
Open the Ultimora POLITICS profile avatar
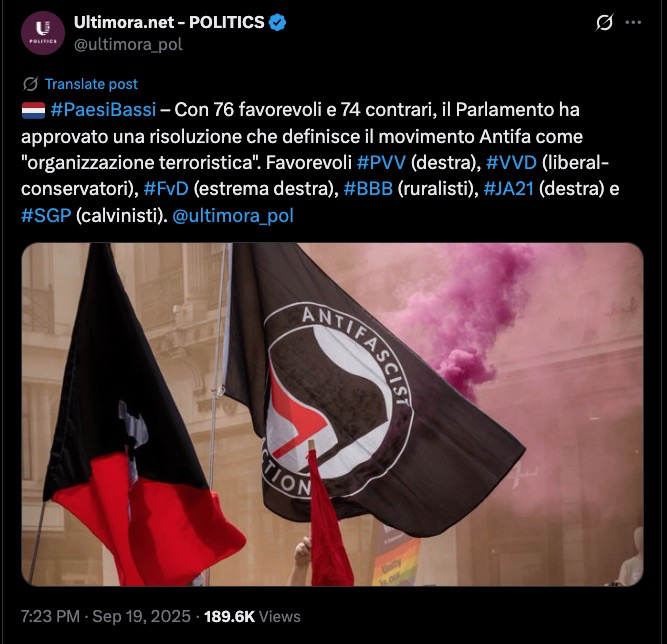(43, 33)
